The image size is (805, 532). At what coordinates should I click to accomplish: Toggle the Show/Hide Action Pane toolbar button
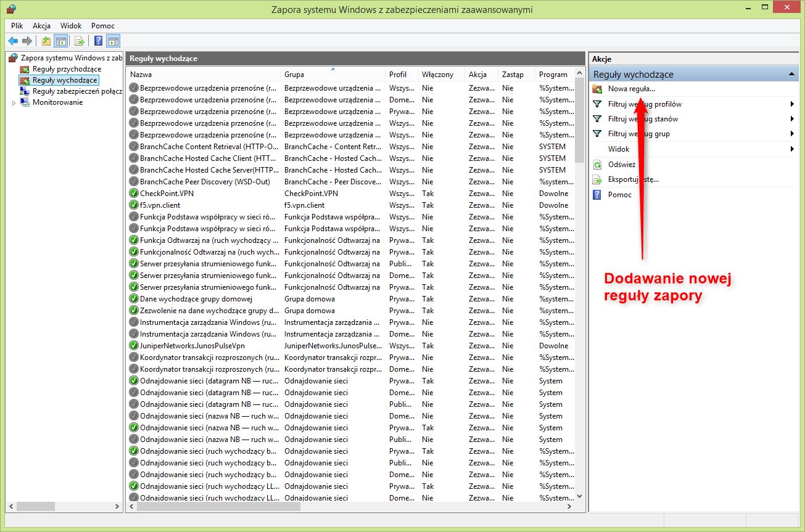(113, 41)
